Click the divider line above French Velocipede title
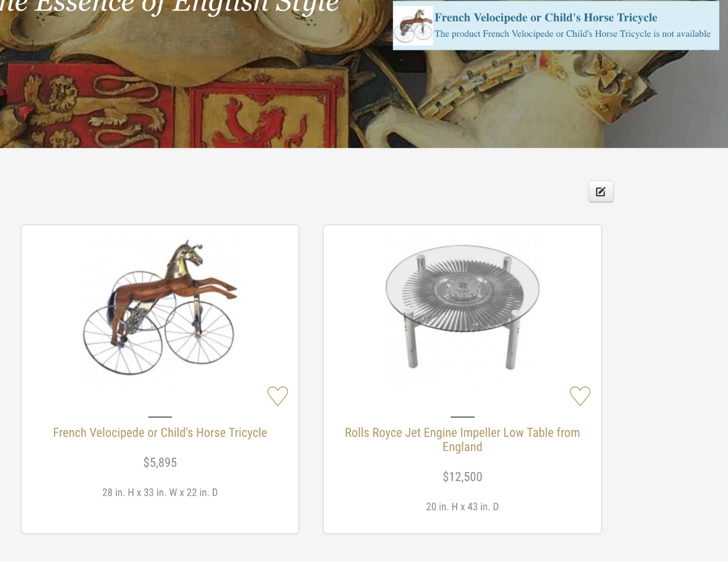 point(160,417)
